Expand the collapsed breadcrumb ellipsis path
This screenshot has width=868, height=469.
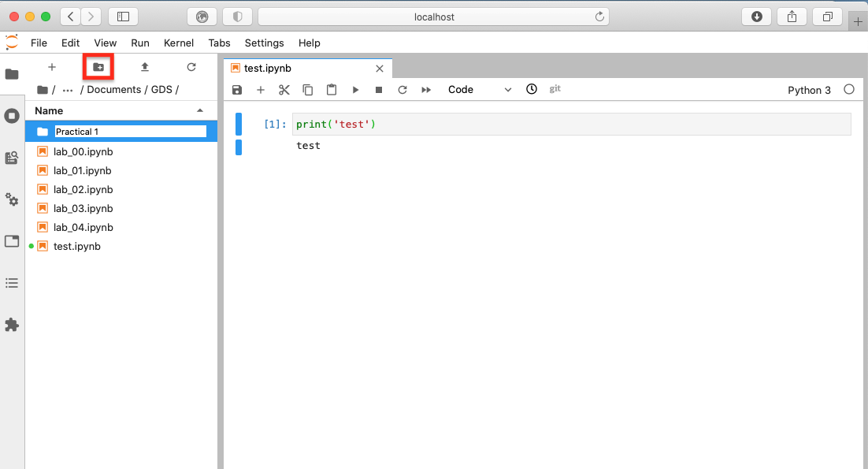68,90
